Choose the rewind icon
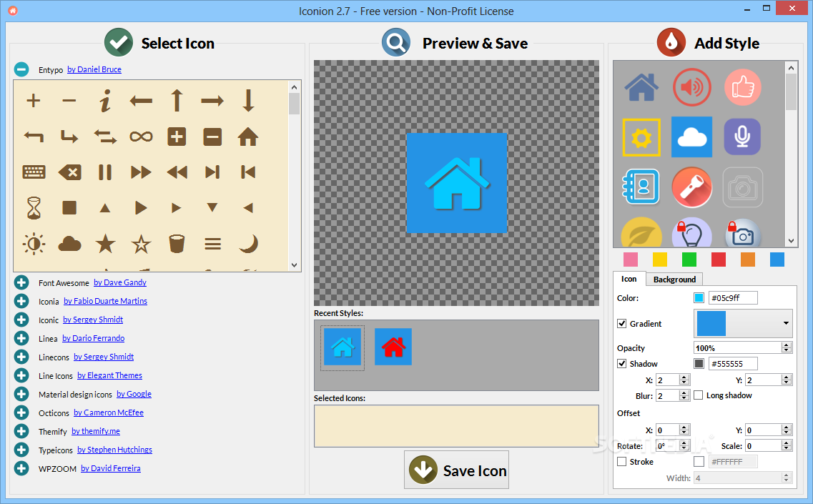This screenshot has width=813, height=504. (177, 172)
